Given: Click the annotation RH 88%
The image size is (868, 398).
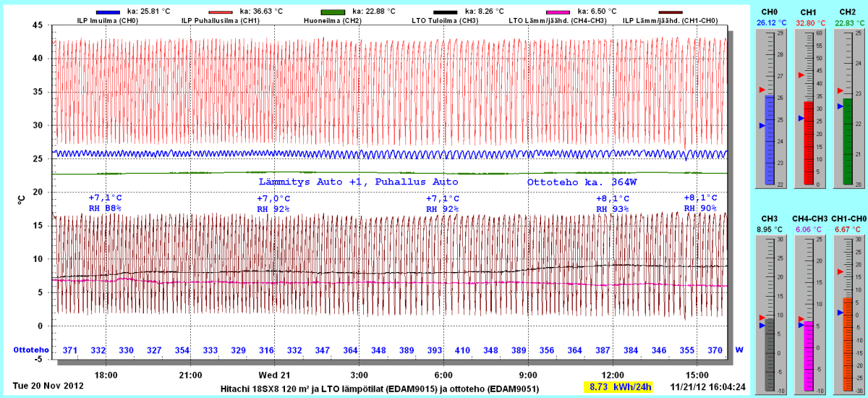Looking at the screenshot, I should (105, 208).
